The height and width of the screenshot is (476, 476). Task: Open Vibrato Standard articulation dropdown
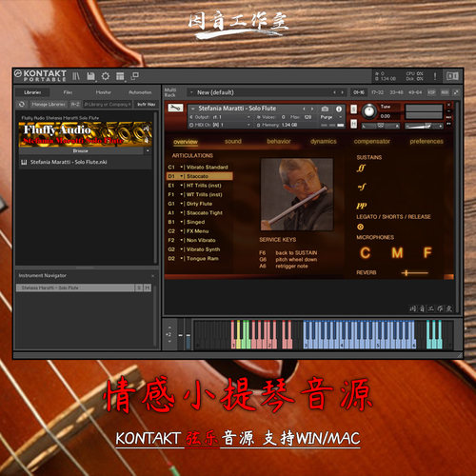tap(182, 168)
